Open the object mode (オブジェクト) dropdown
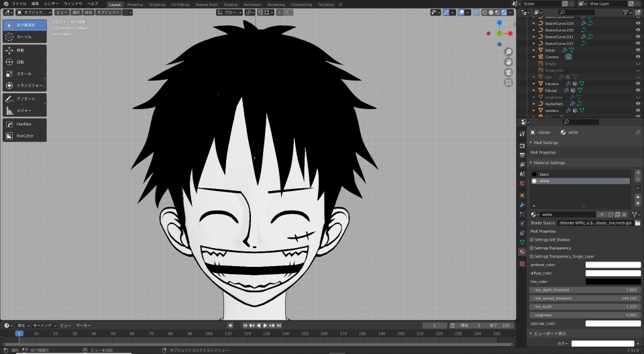Image resolution: width=644 pixels, height=354 pixels. (34, 12)
